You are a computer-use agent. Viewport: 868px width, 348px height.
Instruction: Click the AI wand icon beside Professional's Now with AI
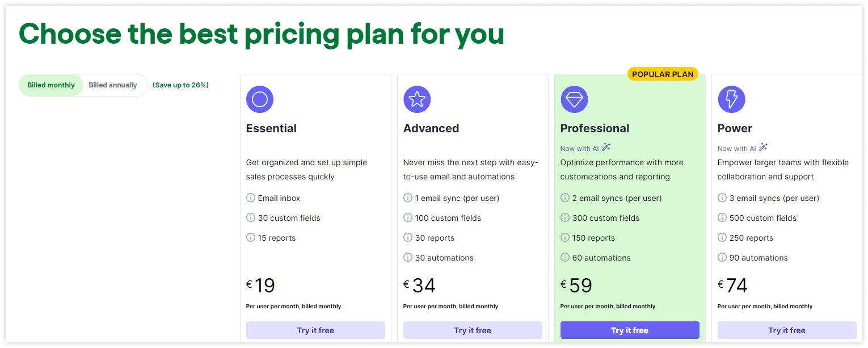[x=606, y=146]
